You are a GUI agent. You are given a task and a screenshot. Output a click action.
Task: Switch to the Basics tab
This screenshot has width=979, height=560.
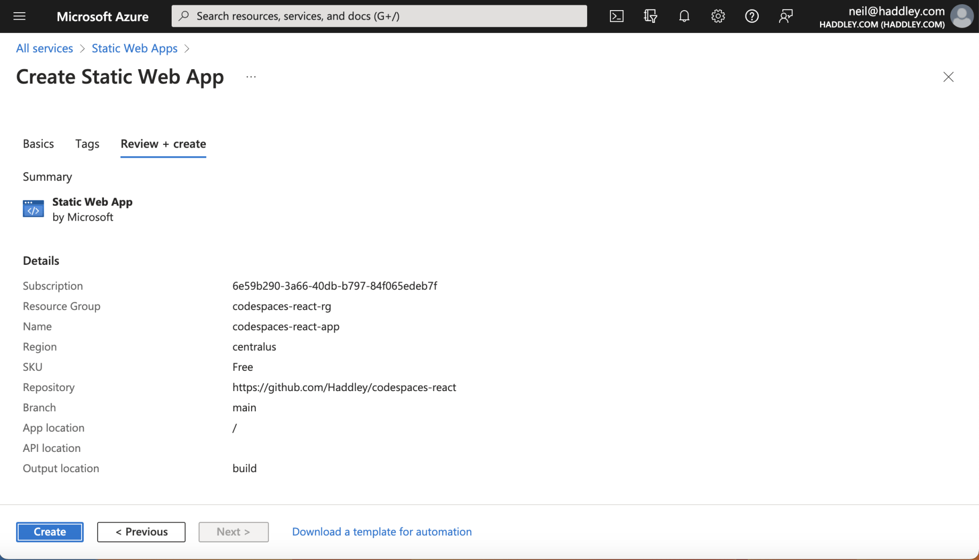tap(38, 144)
